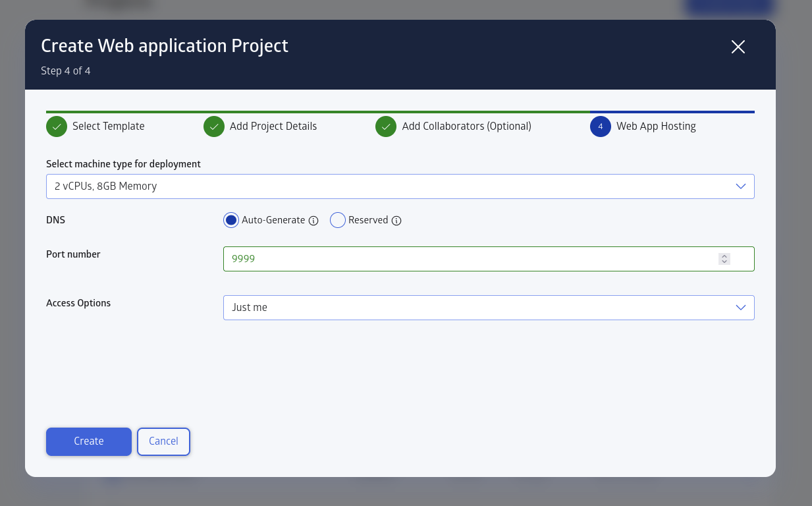
Task: Click the Add Collaborators checkmark icon
Action: [386, 126]
